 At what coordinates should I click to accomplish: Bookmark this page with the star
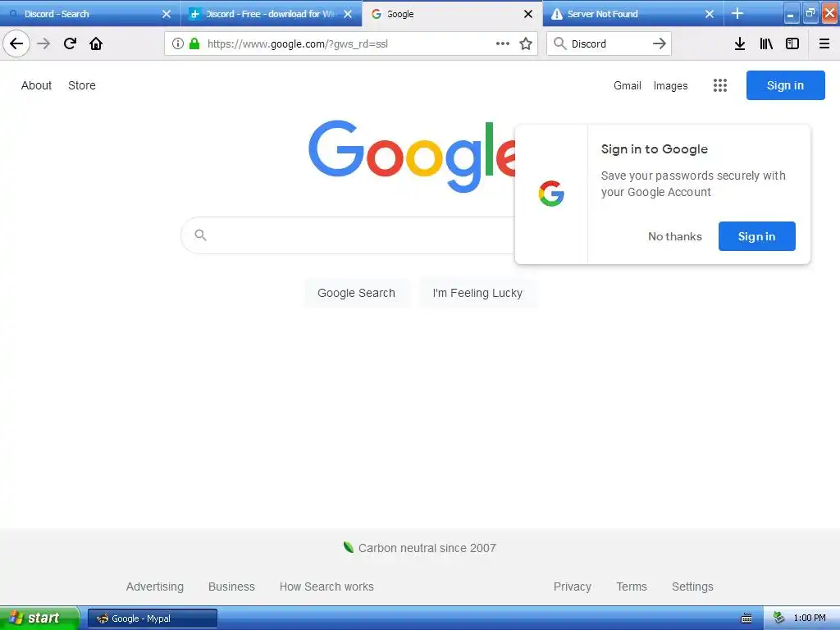point(526,43)
